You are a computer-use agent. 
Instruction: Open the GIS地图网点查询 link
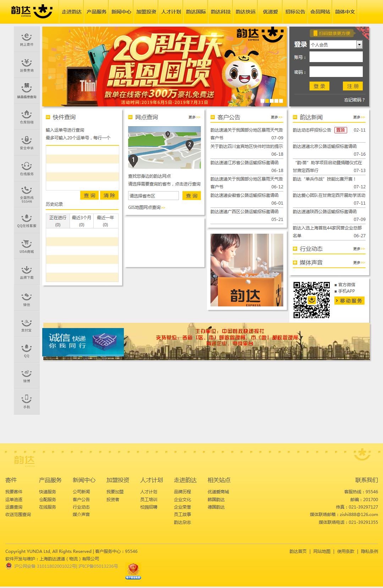tap(147, 207)
